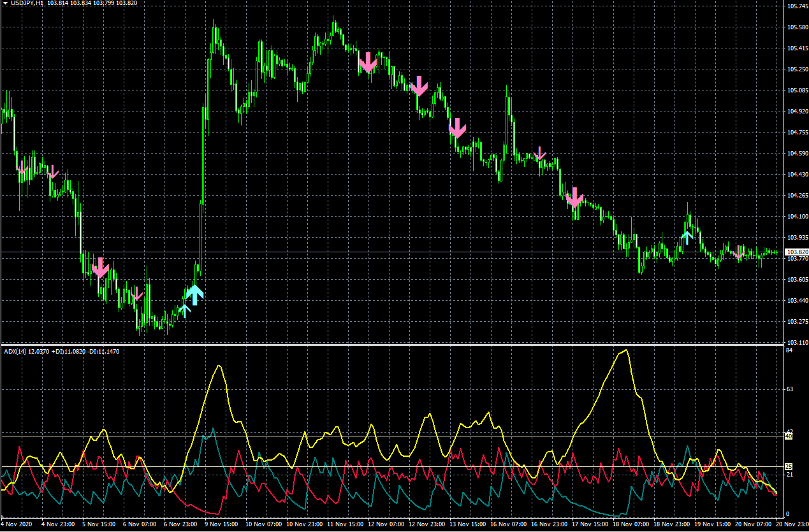Select the large pink sell arrow at 12 Nov 07:00
The height and width of the screenshot is (532, 809).
click(x=368, y=62)
